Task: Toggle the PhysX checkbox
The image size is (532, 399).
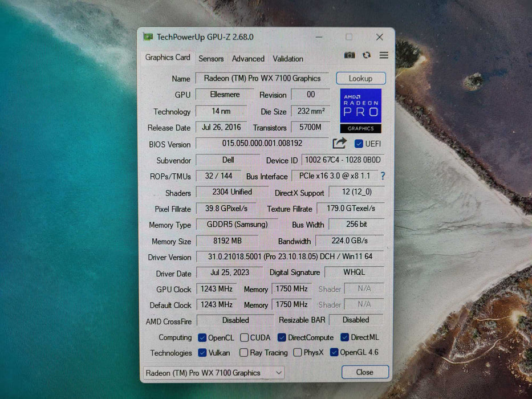Action: [x=298, y=352]
